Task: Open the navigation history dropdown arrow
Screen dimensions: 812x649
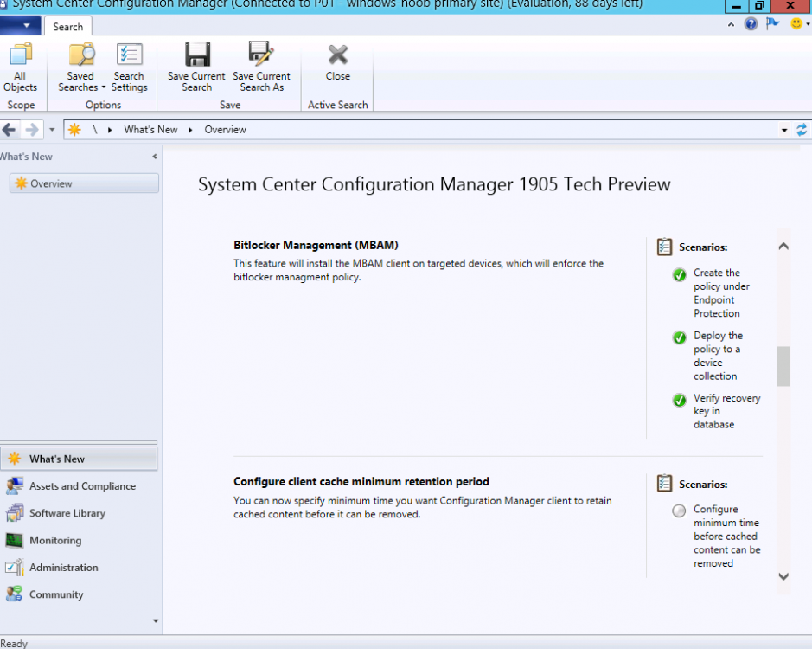Action: coord(52,130)
